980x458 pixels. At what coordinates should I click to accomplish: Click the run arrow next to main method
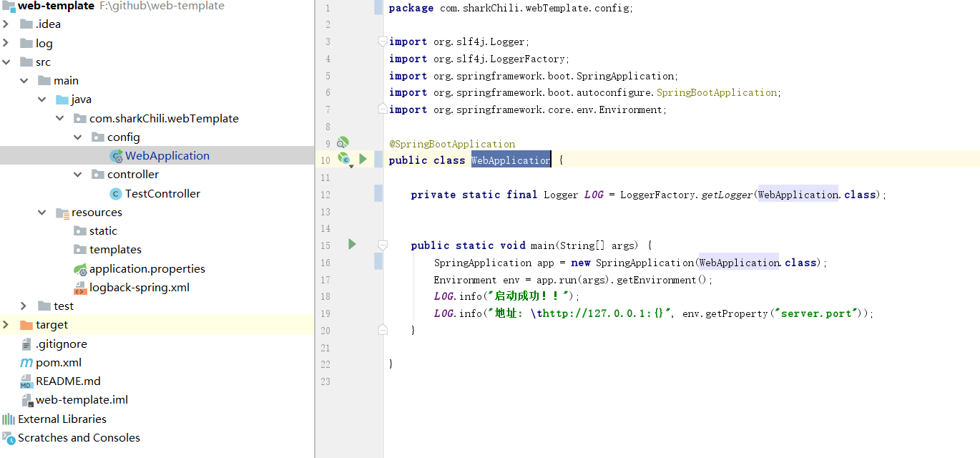(352, 245)
